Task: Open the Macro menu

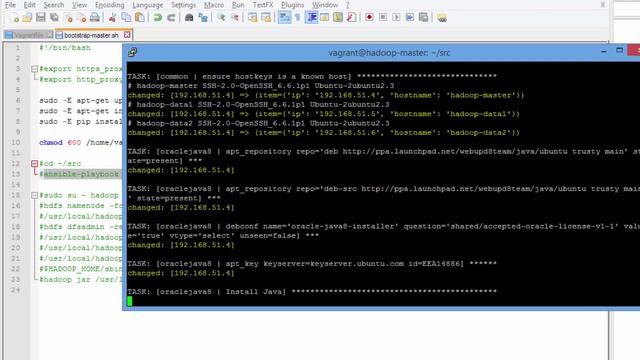Action: pyautogui.click(x=213, y=5)
